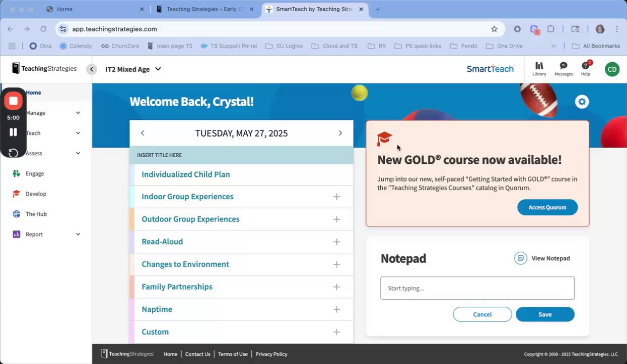This screenshot has width=627, height=364.
Task: Expand the Report sidebar chevron
Action: point(78,234)
